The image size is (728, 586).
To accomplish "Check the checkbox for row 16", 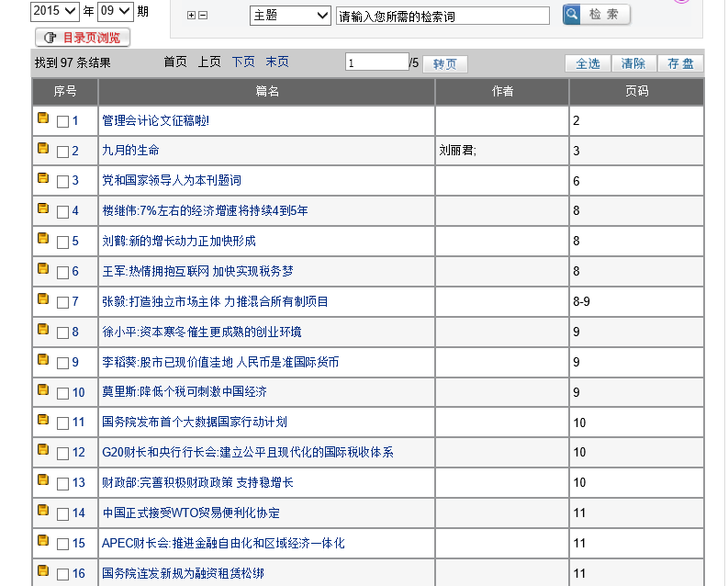I will click(62, 574).
